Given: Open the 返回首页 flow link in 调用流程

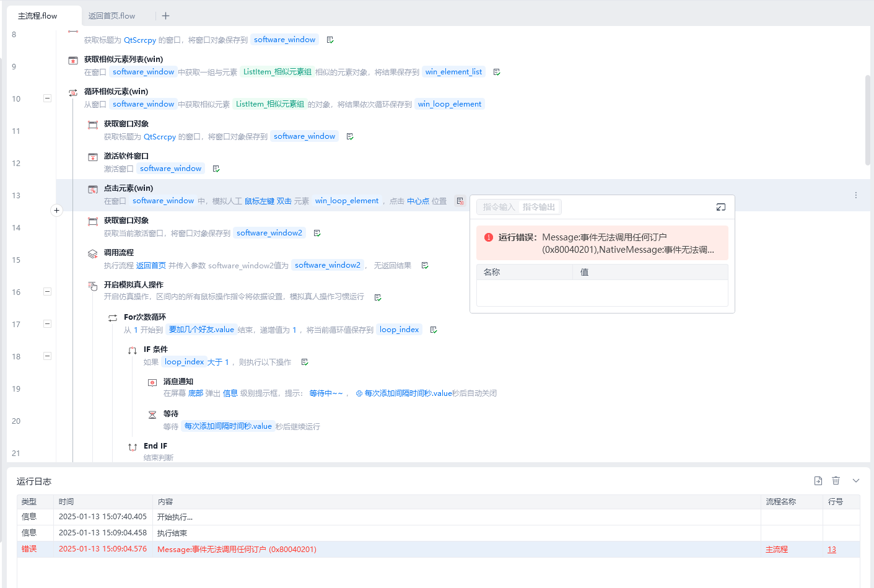Looking at the screenshot, I should point(151,266).
